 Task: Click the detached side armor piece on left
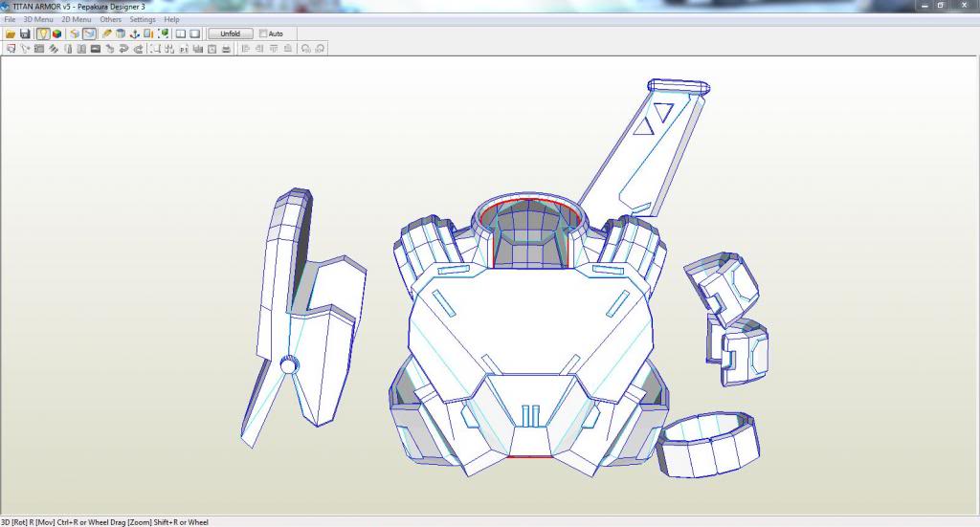click(303, 316)
